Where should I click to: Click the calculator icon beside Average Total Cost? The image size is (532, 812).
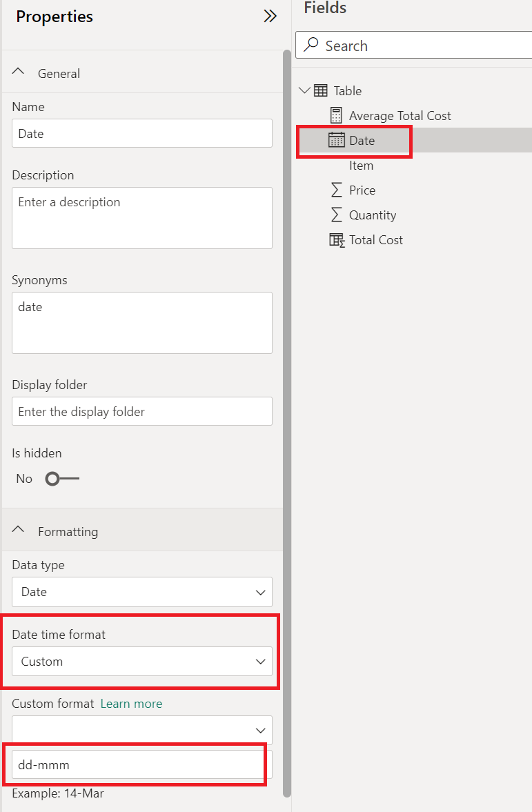(336, 115)
